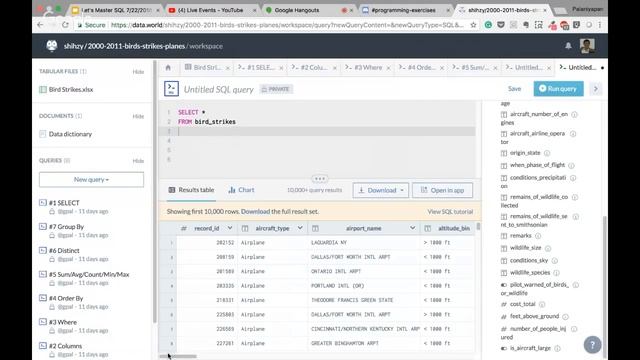This screenshot has width=640, height=360.
Task: Click the Bird Strikes.xlsx file icon
Action: [x=43, y=89]
